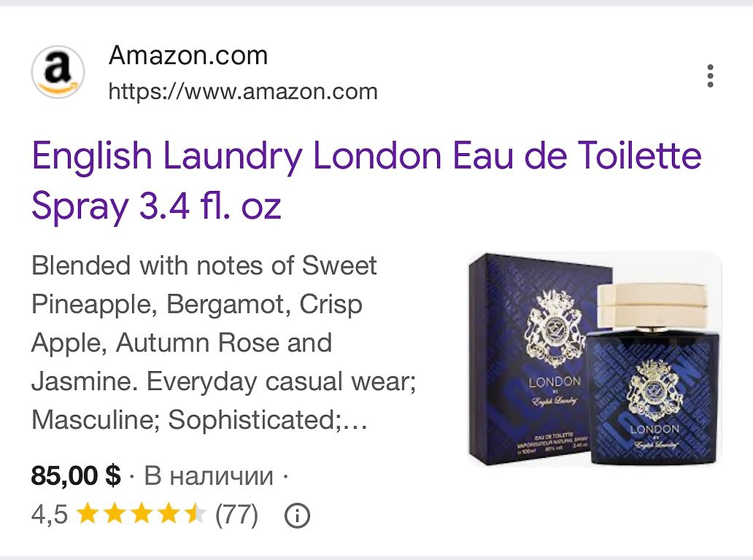
Task: Click the 'Blended with notes' description snippet
Action: 223,343
